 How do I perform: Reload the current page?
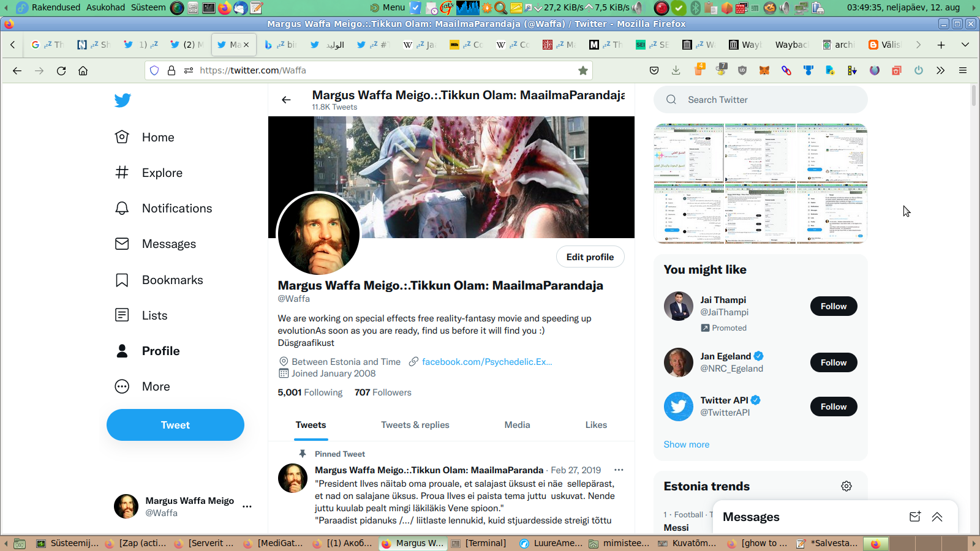(x=61, y=70)
